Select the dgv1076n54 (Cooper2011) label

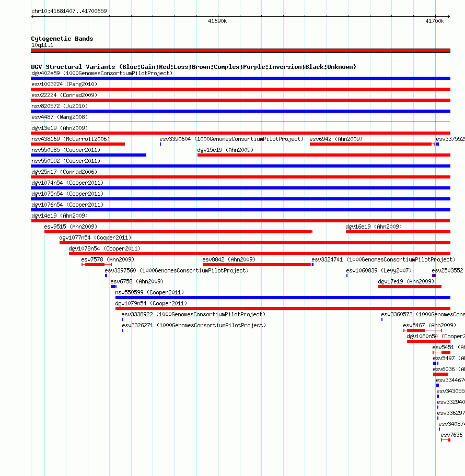click(67, 204)
